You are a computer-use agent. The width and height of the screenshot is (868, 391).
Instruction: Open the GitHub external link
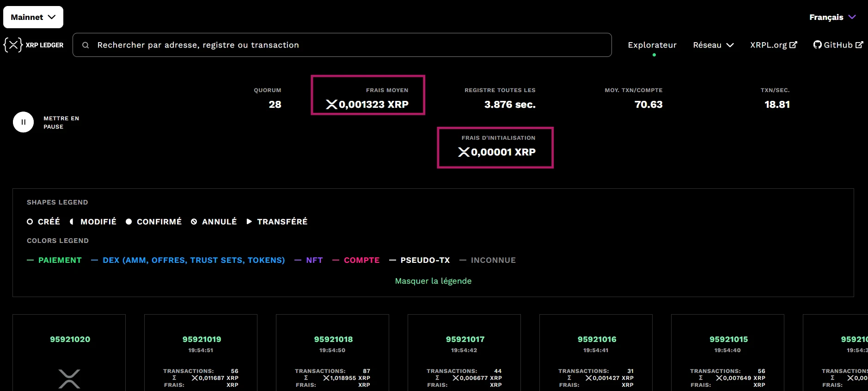(x=838, y=45)
